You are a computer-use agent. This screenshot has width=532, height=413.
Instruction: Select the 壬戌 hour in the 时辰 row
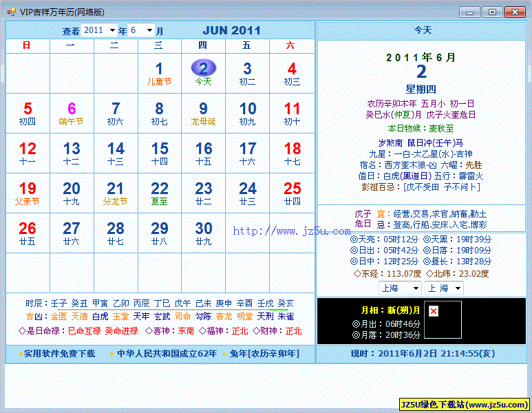[x=265, y=303]
